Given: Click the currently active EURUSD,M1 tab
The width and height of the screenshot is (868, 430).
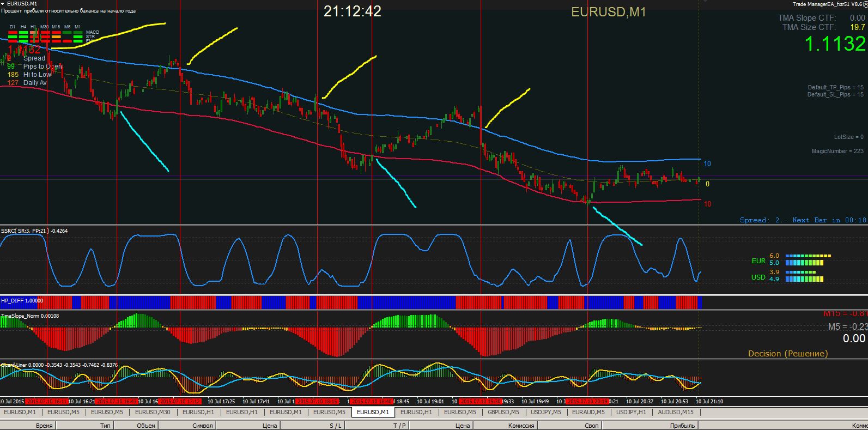Looking at the screenshot, I should 373,412.
